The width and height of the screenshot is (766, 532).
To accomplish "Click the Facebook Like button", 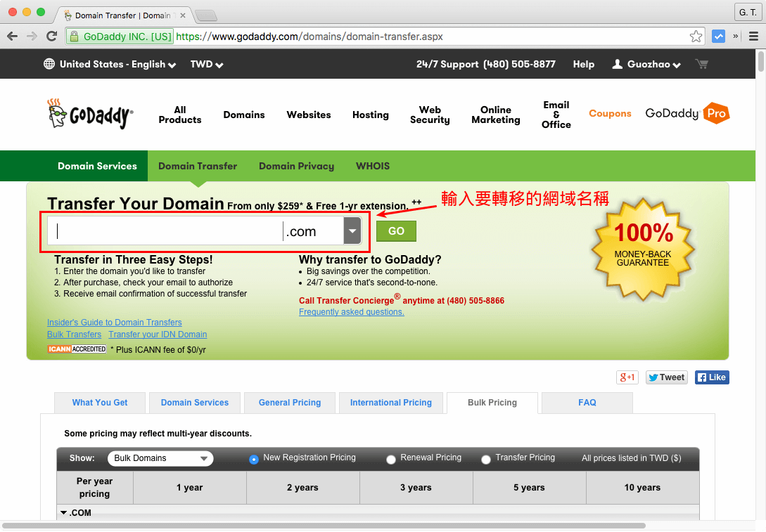I will click(711, 377).
